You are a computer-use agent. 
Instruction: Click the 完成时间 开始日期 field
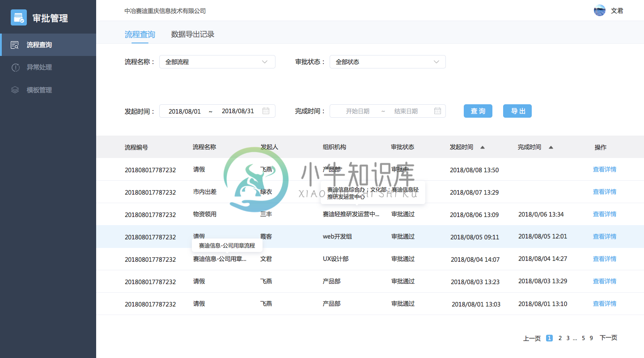click(x=358, y=111)
